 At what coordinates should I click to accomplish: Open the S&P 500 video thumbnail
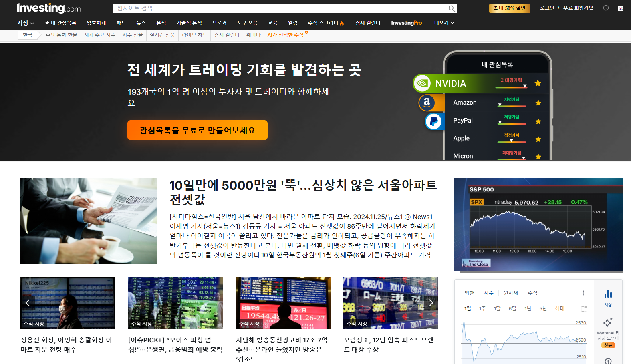(x=538, y=225)
